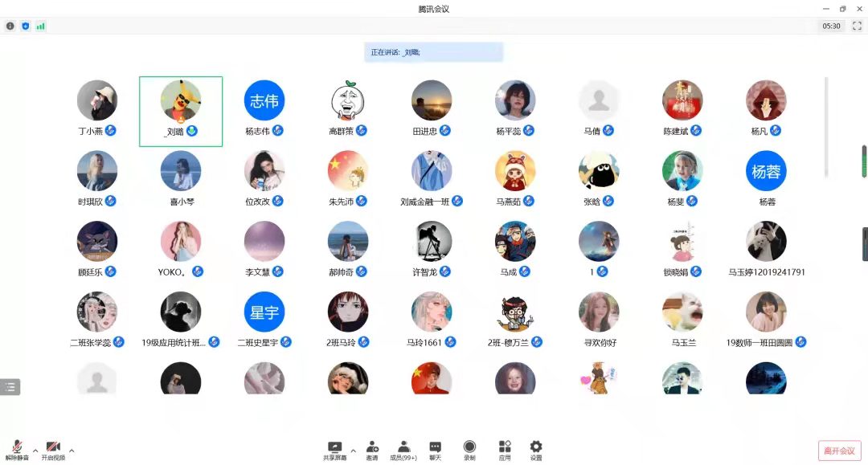Toggle fullscreen mode icon at top right
The image size is (868, 465).
pyautogui.click(x=857, y=26)
